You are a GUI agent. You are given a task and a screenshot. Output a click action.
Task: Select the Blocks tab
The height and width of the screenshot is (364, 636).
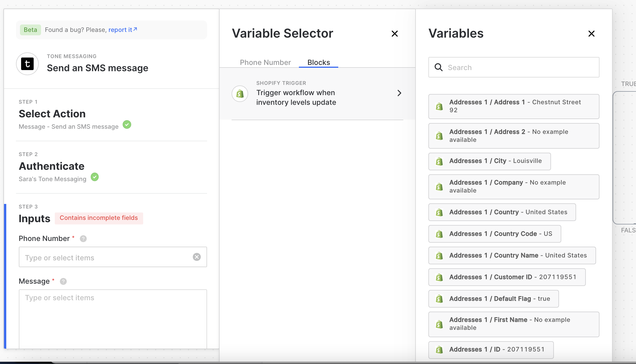[319, 62]
